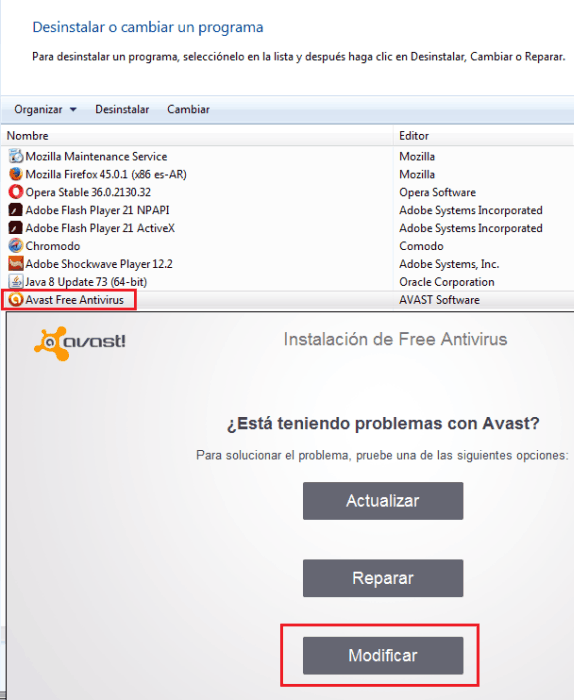
Task: Click the Avast Free Antivirus icon
Action: click(x=16, y=300)
